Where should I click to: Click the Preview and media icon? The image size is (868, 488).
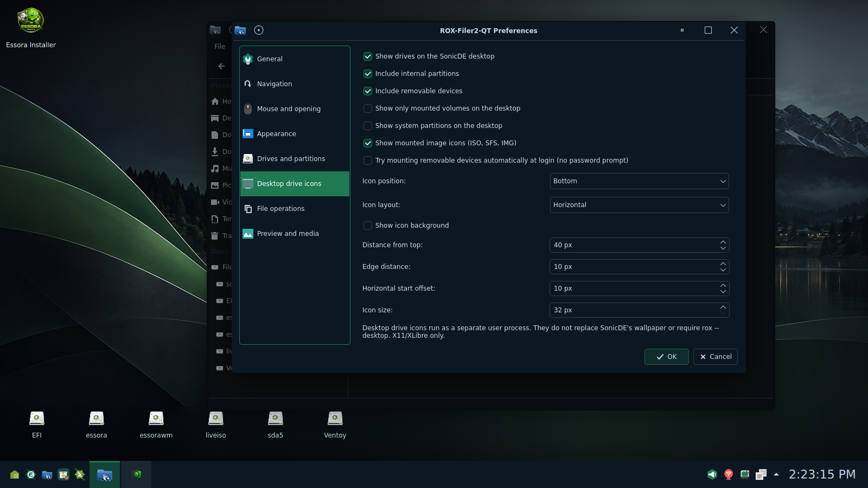(x=248, y=234)
